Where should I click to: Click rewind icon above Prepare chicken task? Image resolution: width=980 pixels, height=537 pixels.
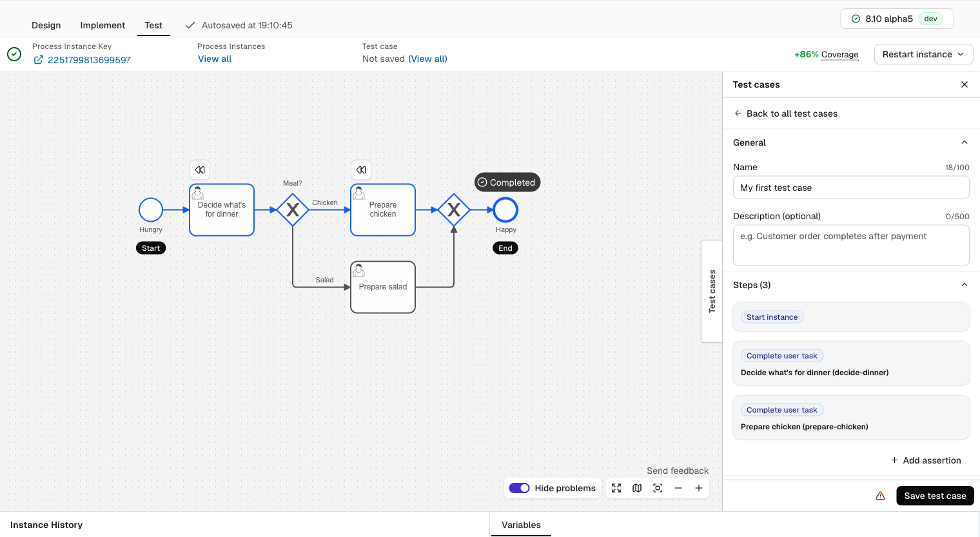[x=361, y=170]
